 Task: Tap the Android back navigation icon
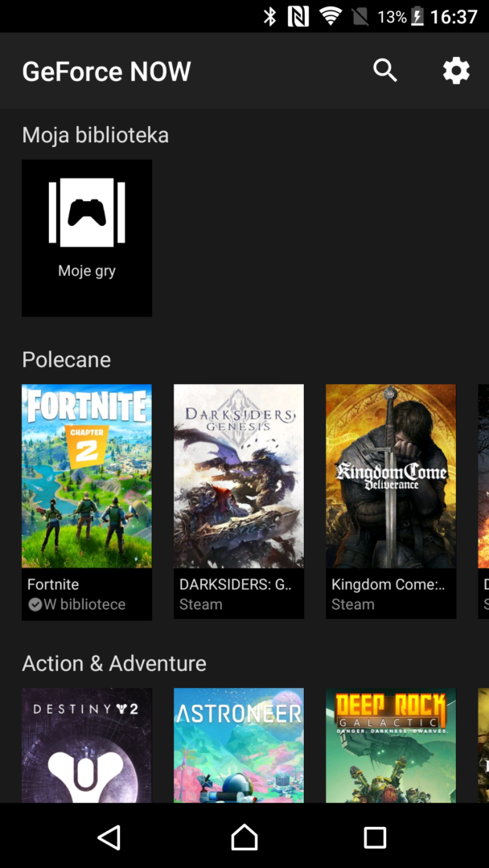(x=109, y=837)
